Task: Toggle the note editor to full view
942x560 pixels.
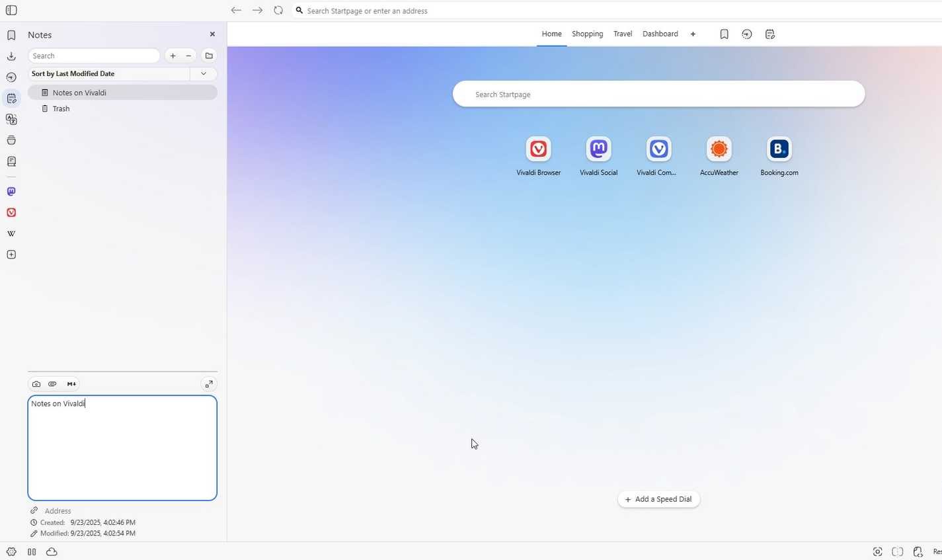Action: (209, 383)
